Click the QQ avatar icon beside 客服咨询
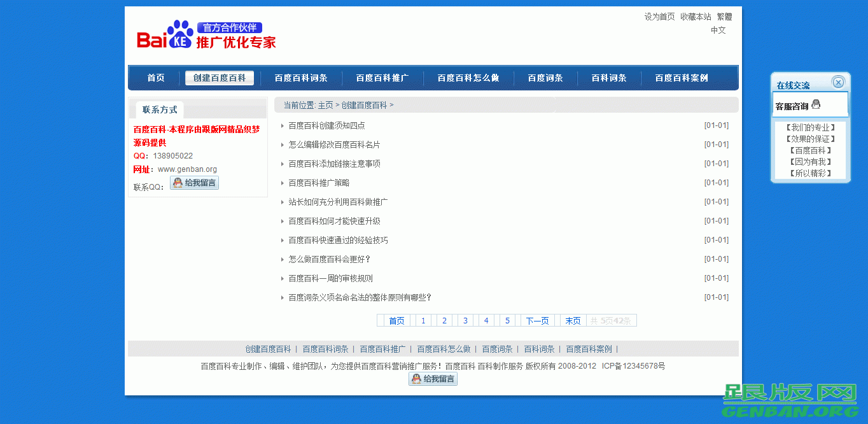This screenshot has width=868, height=424. (x=816, y=104)
